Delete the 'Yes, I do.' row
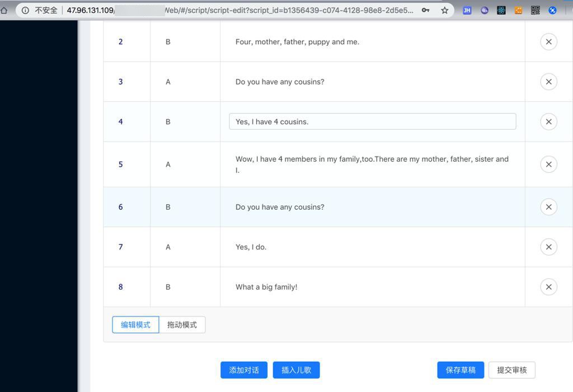The width and height of the screenshot is (573, 392). coord(548,247)
